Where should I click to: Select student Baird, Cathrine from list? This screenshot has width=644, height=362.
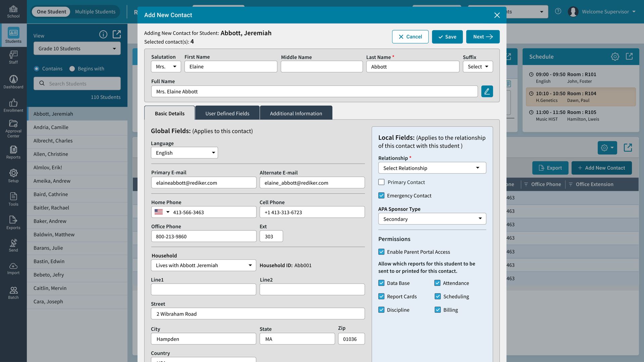click(x=50, y=194)
